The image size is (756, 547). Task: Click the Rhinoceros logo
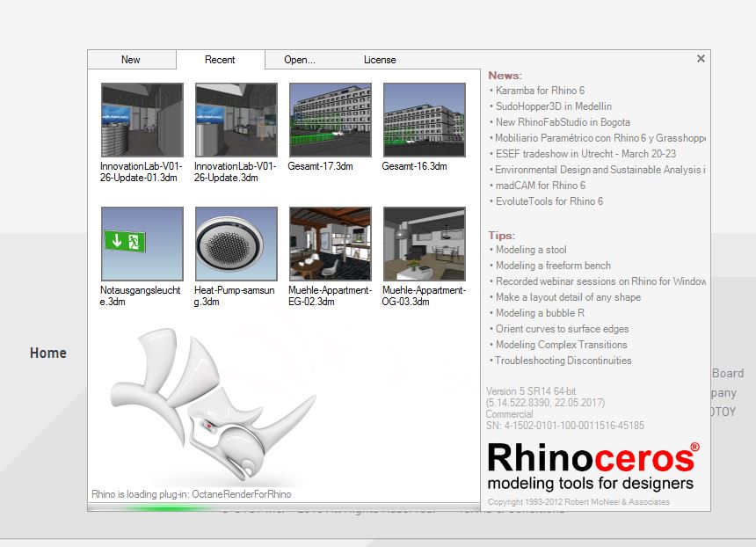[593, 466]
